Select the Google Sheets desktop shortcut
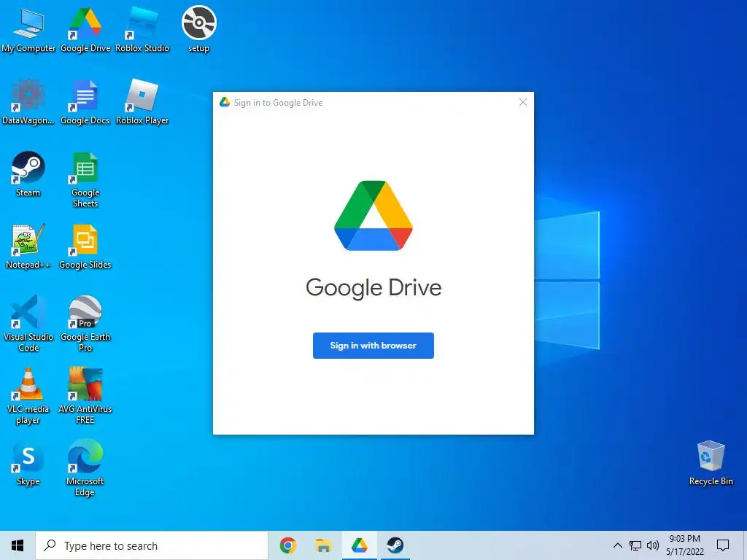This screenshot has width=747, height=560. [x=85, y=180]
